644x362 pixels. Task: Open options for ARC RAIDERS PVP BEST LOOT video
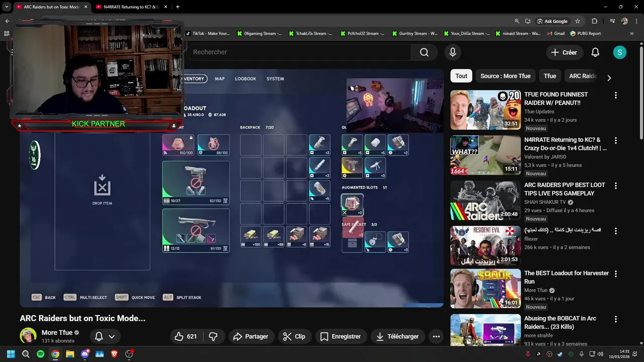[615, 186]
